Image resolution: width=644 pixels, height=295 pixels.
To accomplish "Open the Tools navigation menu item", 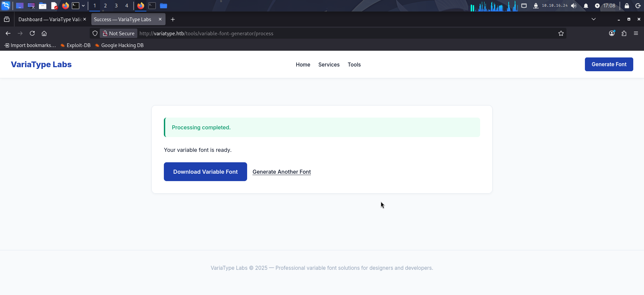I will click(x=354, y=65).
